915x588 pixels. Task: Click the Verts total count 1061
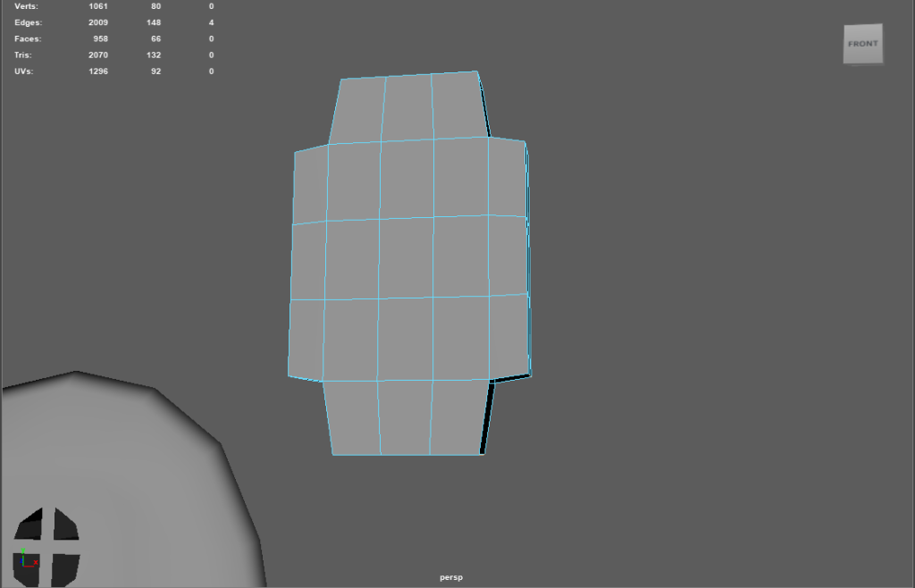coord(98,6)
